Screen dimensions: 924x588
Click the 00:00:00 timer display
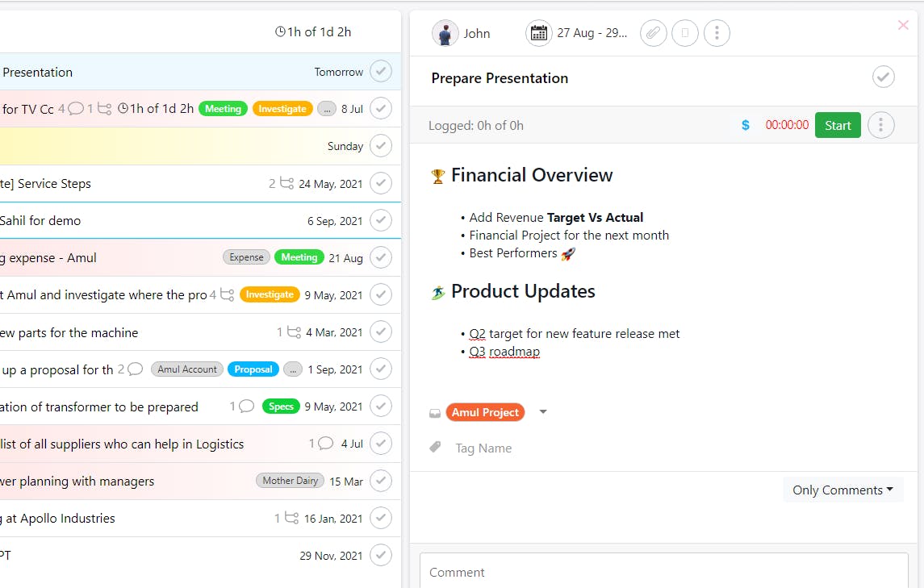click(x=787, y=125)
